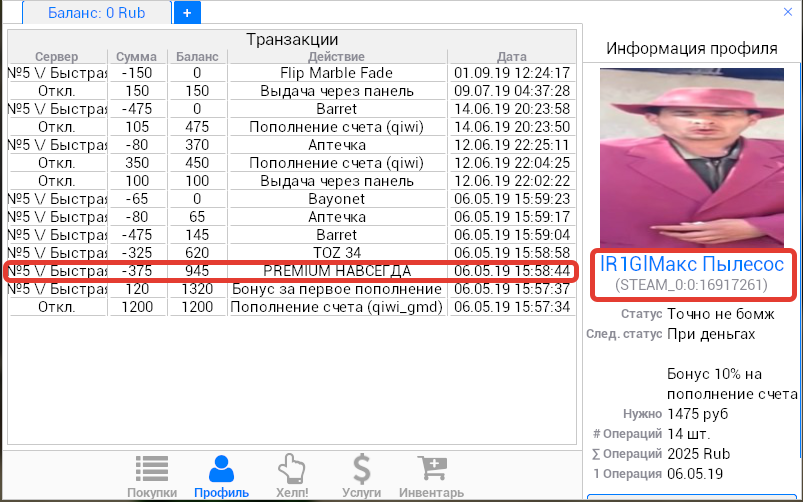Screen dimensions: 803x502
Task: Select the Баланс: 0 Rub tab
Action: pos(96,13)
